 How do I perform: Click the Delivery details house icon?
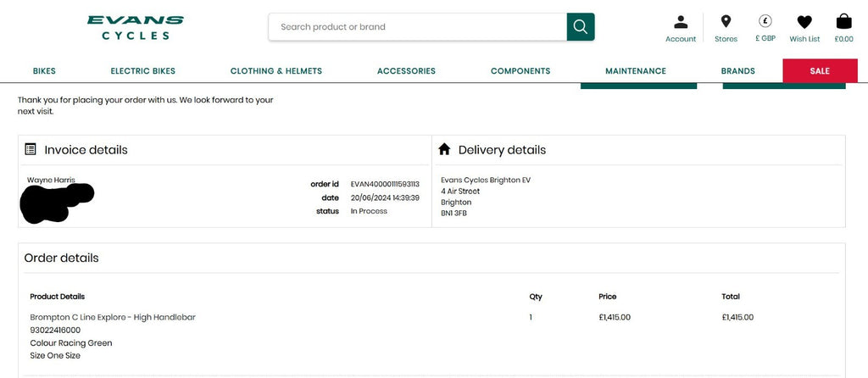444,149
